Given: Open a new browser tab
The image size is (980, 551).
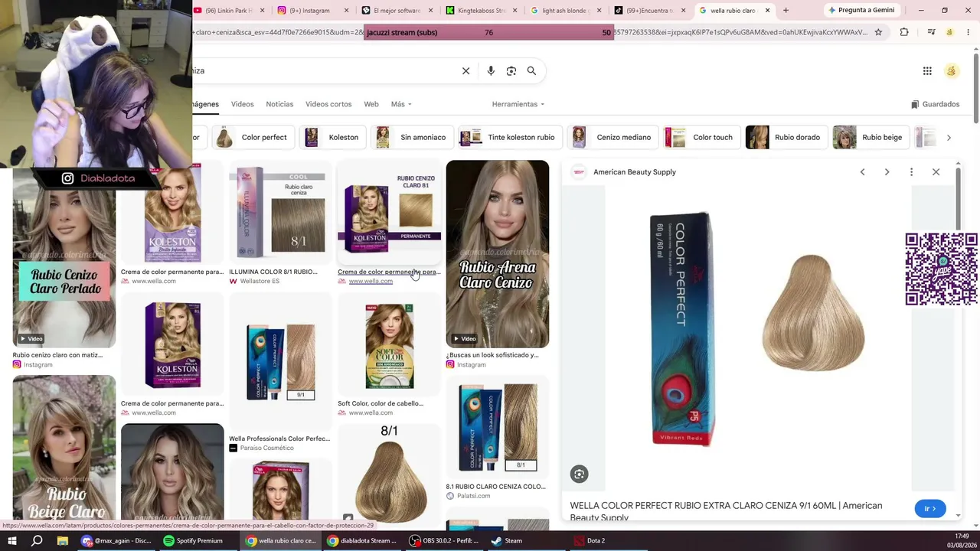Looking at the screenshot, I should click(x=786, y=11).
